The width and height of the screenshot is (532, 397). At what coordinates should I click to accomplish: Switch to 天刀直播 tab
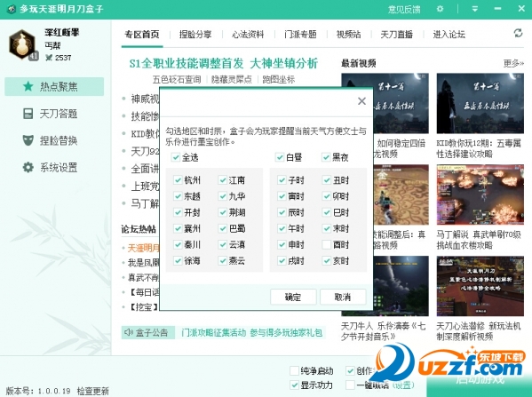397,35
